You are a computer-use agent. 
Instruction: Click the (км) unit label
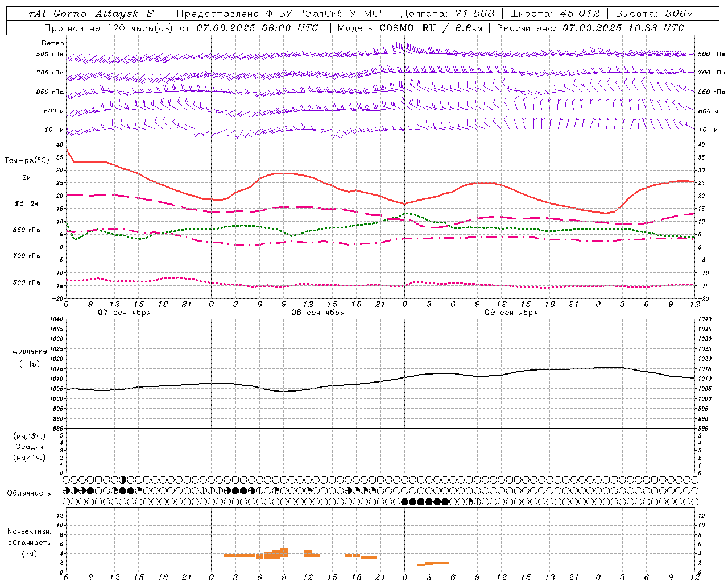[x=30, y=554]
